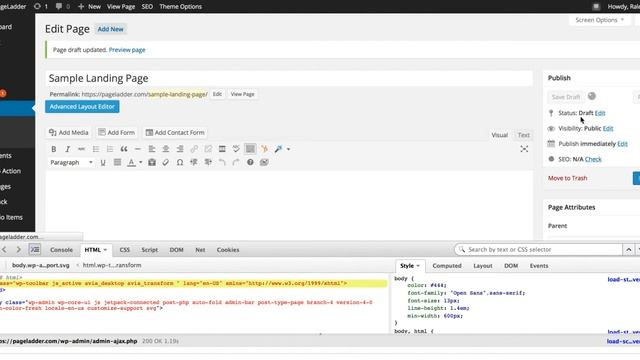640x360 pixels.
Task: Click the undo icon
Action: coord(222,162)
